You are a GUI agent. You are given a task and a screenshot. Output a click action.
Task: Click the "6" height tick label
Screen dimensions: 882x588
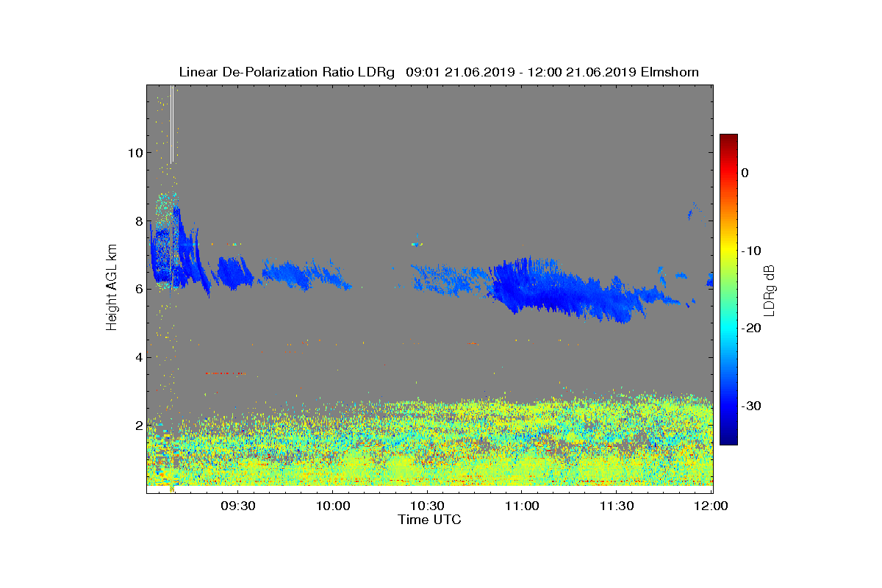tap(138, 289)
